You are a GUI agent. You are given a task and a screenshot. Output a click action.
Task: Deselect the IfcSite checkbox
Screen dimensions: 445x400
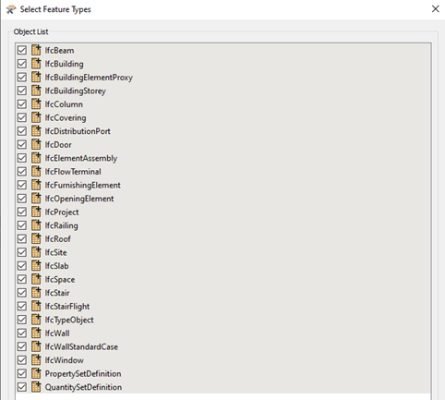point(22,252)
